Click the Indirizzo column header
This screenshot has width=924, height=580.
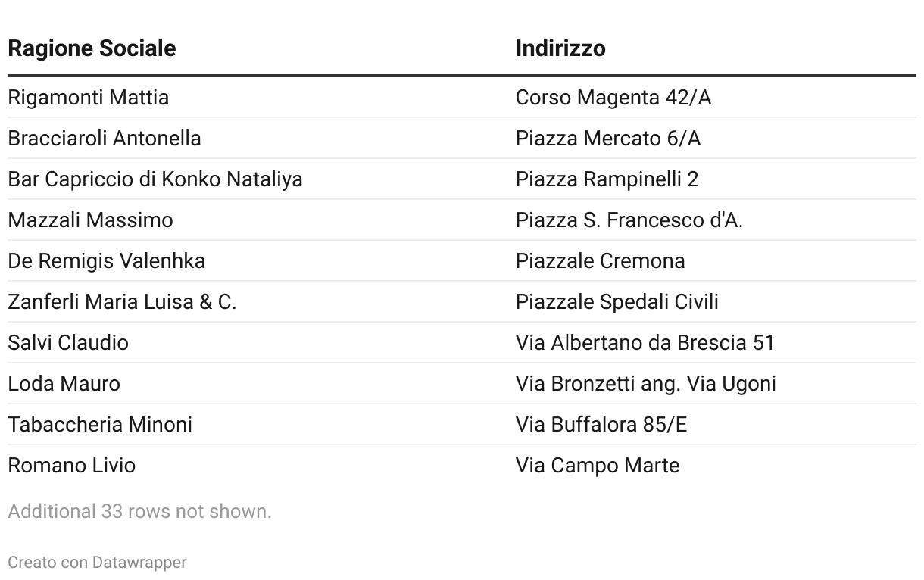pyautogui.click(x=560, y=48)
